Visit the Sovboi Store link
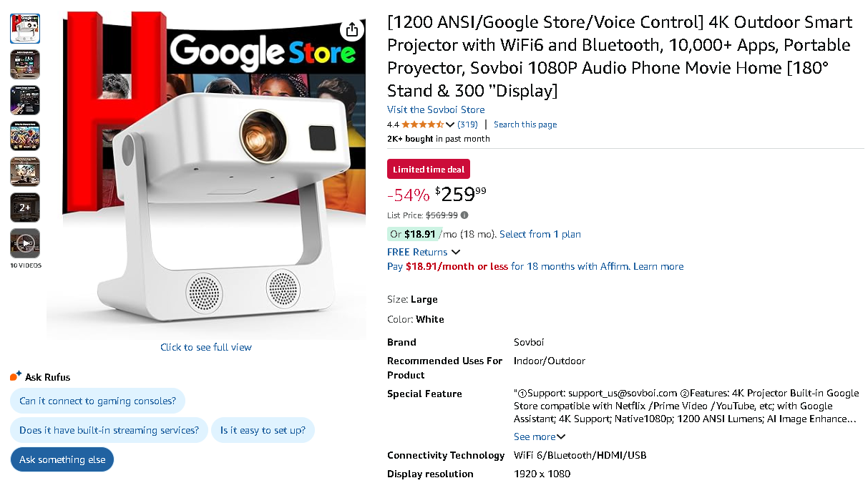The height and width of the screenshot is (483, 868). coord(436,109)
